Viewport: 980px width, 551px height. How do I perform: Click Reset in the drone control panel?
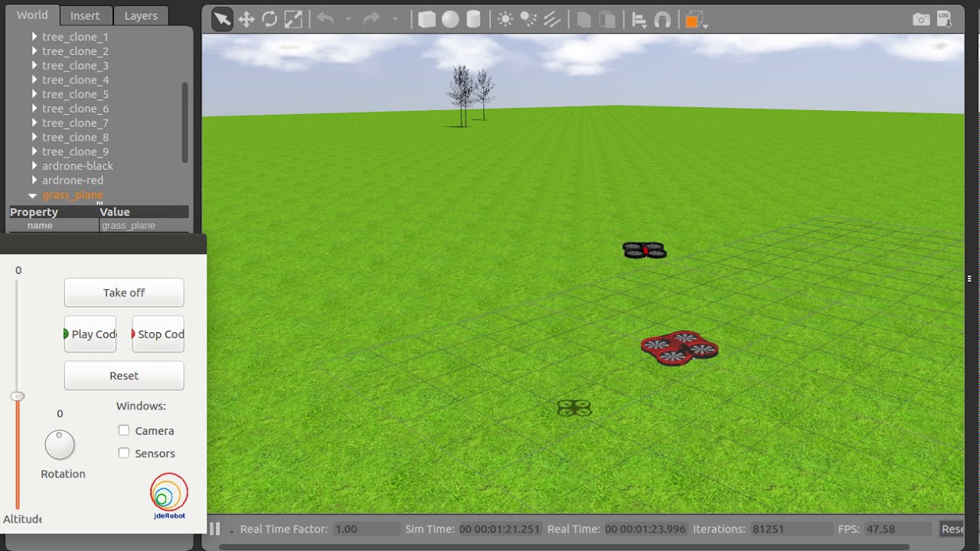(124, 376)
